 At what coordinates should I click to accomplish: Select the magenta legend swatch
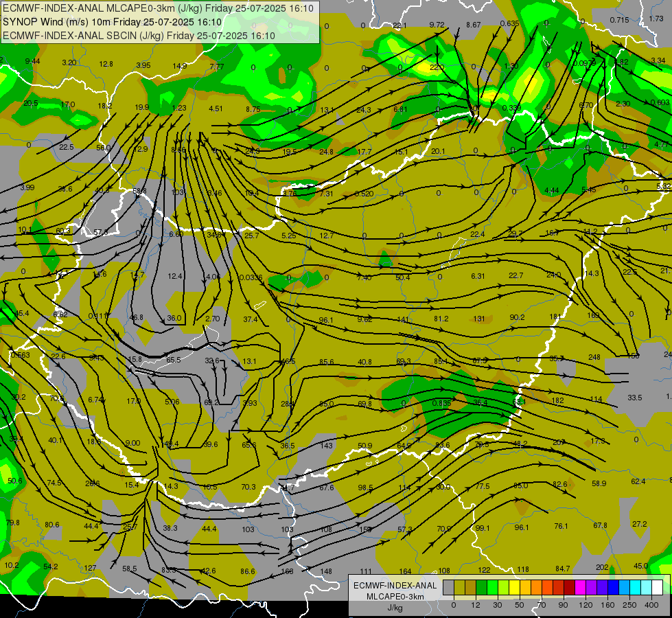580,588
